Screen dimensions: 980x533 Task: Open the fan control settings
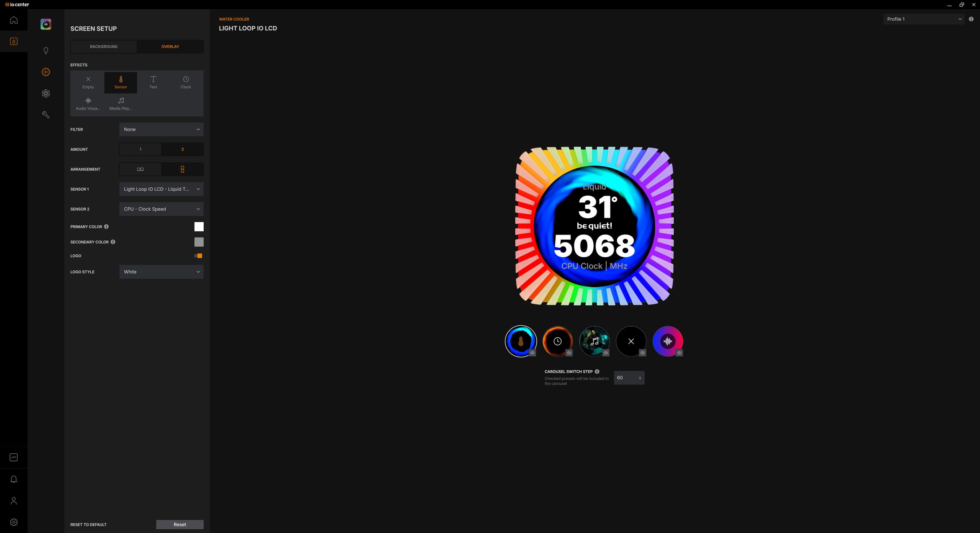(x=46, y=93)
